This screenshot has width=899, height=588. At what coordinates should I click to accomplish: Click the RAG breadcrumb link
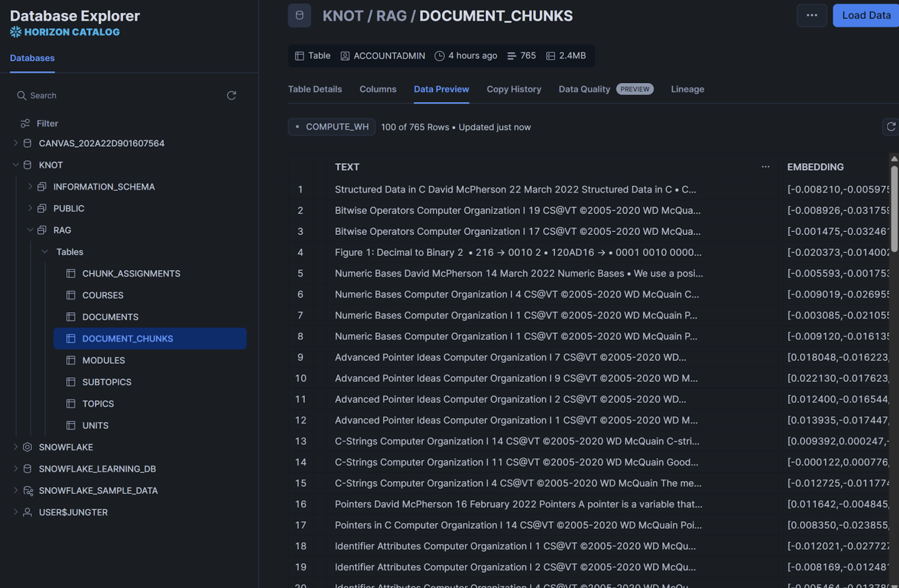(x=391, y=16)
